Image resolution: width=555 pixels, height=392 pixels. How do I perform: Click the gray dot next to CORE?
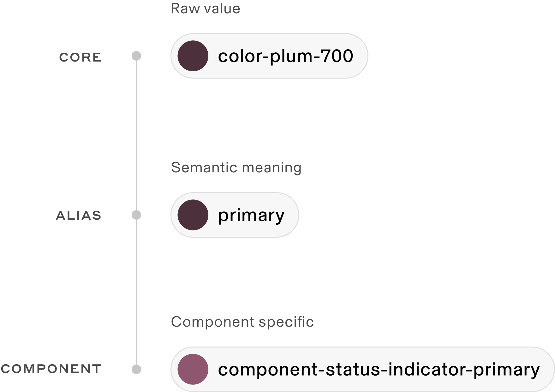coord(136,56)
